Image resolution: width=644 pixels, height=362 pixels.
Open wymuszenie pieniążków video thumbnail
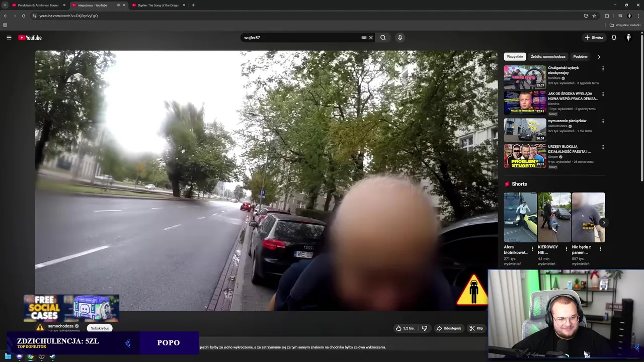tap(525, 130)
